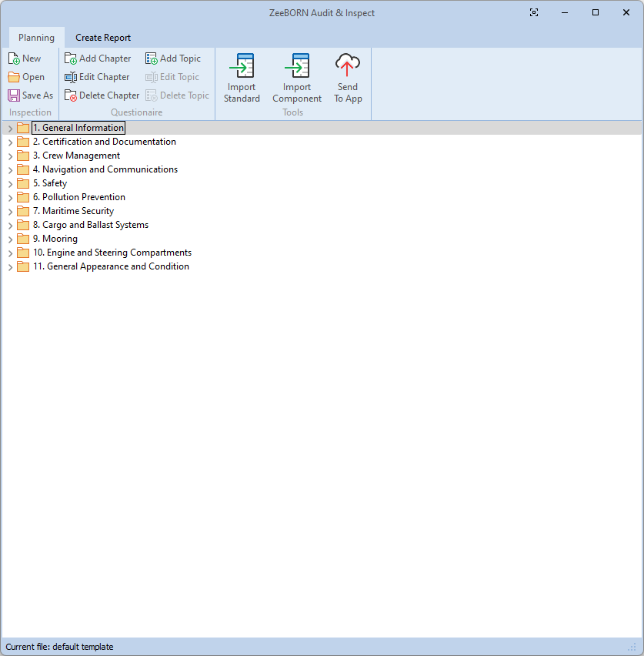Expand the Crew Management chapter node
Viewport: 644px width, 656px height.
click(10, 156)
